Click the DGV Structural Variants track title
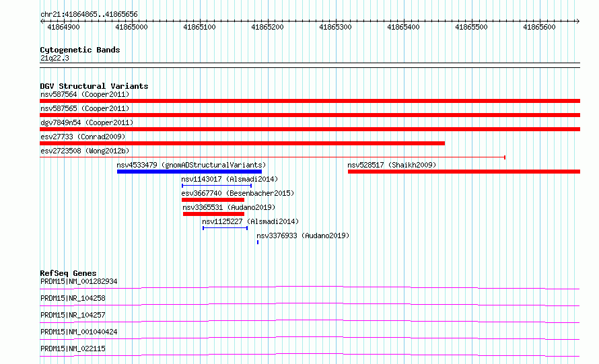The height and width of the screenshot is (364, 599). pos(94,86)
